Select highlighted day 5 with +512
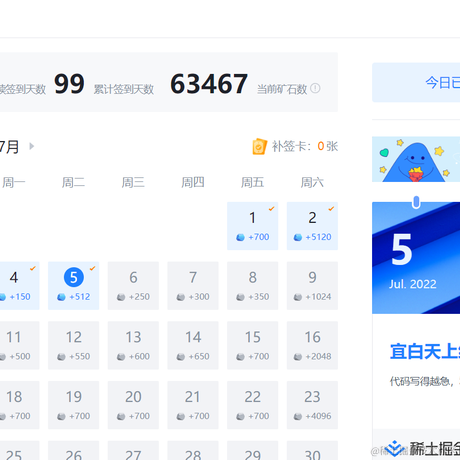The height and width of the screenshot is (460, 460). [73, 286]
